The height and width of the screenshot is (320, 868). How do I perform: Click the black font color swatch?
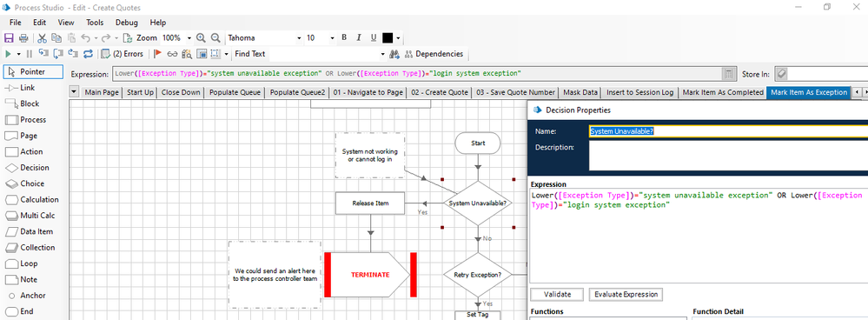tap(388, 38)
